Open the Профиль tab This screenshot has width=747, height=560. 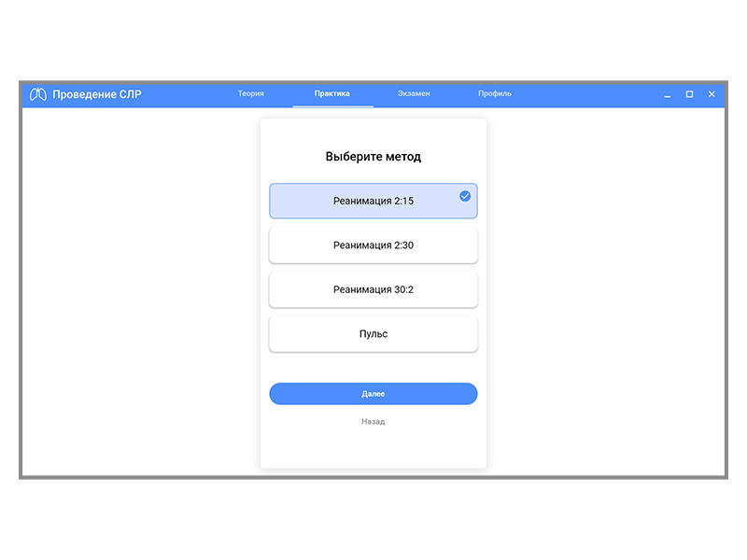495,94
